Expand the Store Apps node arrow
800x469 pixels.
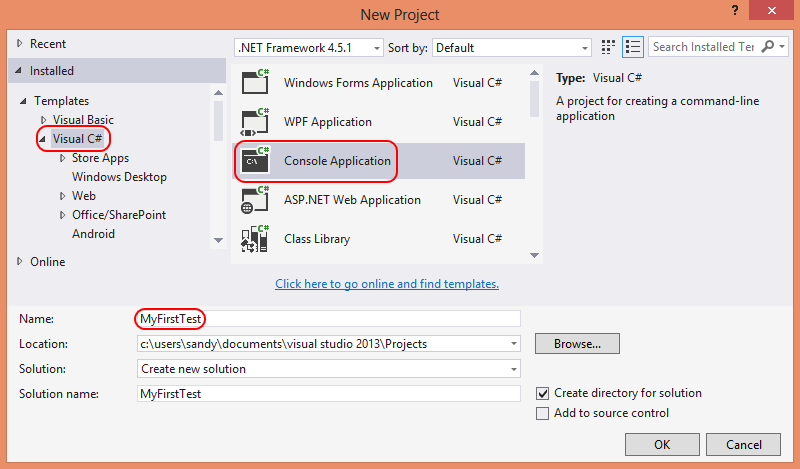click(62, 158)
